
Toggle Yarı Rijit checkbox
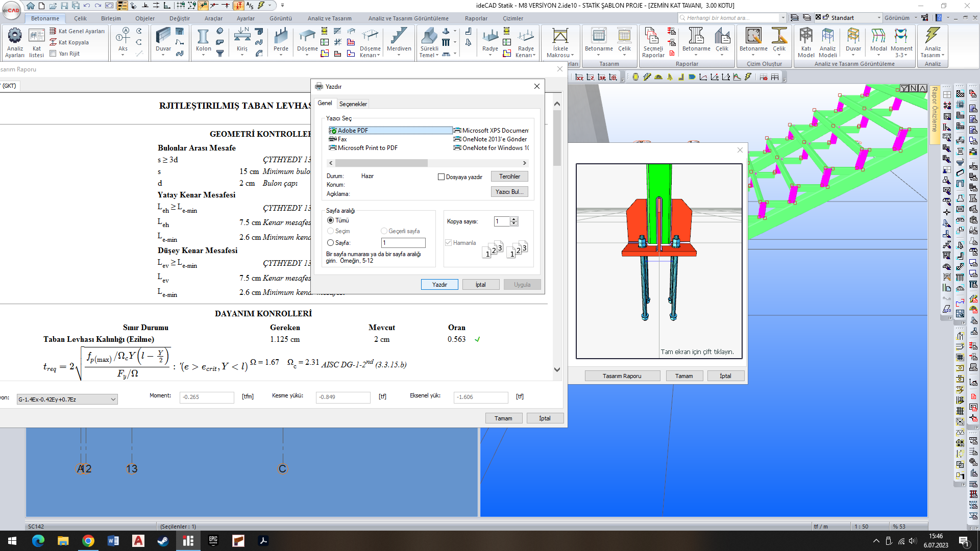(53, 53)
